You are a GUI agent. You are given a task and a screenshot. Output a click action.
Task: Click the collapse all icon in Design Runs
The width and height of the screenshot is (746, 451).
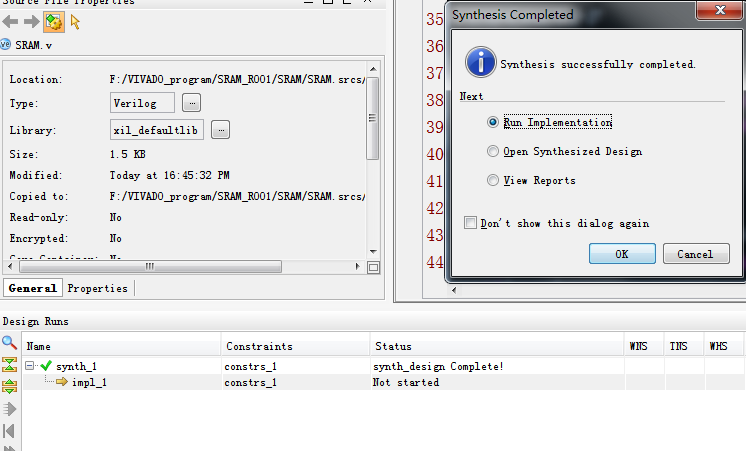click(x=9, y=365)
